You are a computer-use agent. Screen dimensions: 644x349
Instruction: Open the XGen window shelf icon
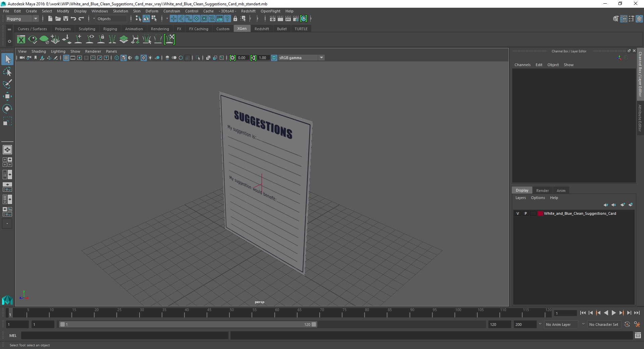click(x=21, y=40)
